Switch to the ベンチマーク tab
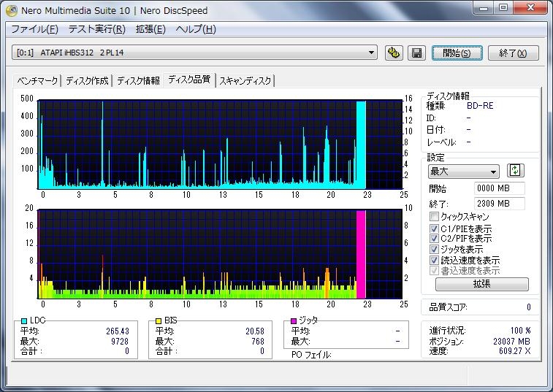This screenshot has width=553, height=392. pos(37,81)
